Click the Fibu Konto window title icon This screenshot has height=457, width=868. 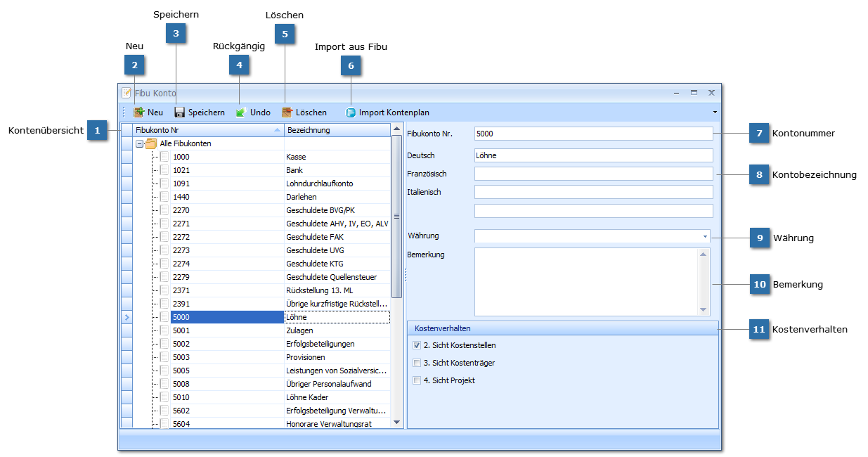pos(127,93)
